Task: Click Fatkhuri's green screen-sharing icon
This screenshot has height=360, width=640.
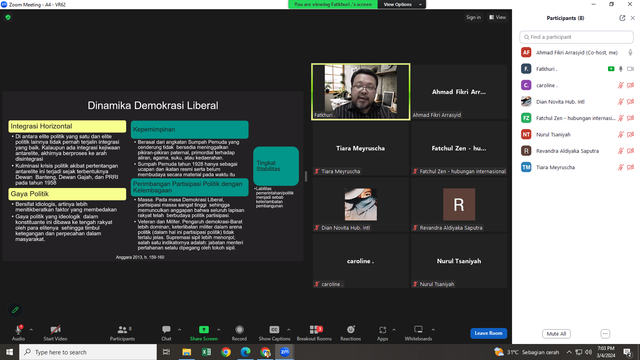Action: click(x=611, y=69)
